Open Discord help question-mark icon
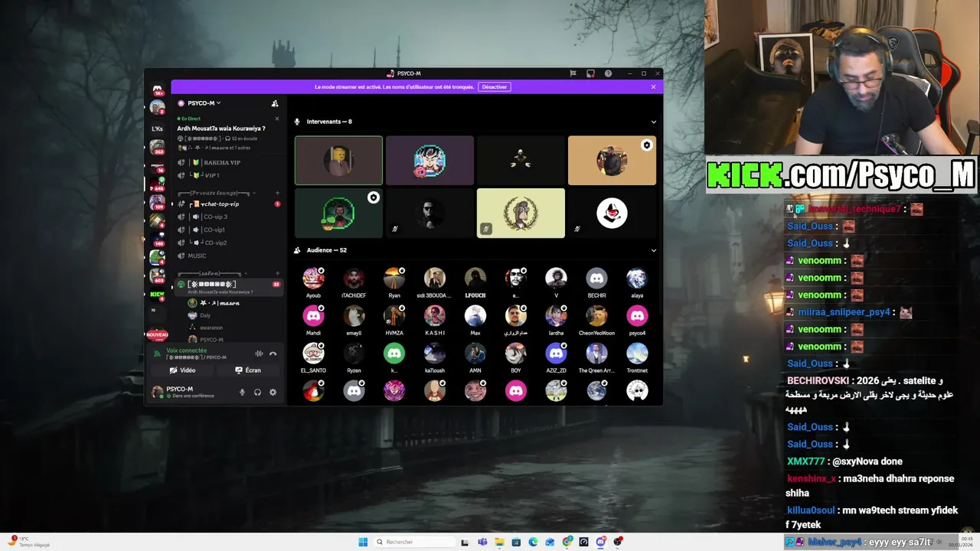 608,73
